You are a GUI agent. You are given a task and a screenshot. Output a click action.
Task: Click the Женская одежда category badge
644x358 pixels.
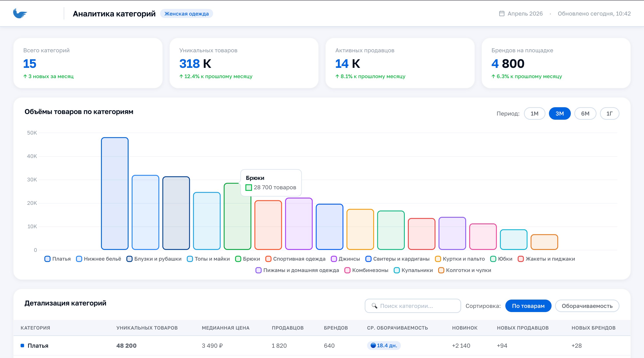point(186,14)
